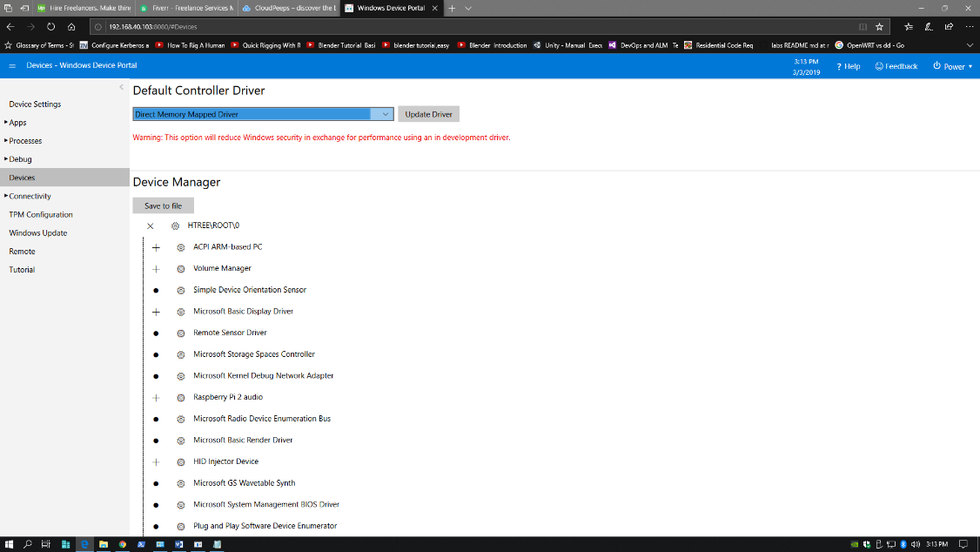Open reading view icon in address bar
Image resolution: width=980 pixels, height=552 pixels.
pos(863,27)
